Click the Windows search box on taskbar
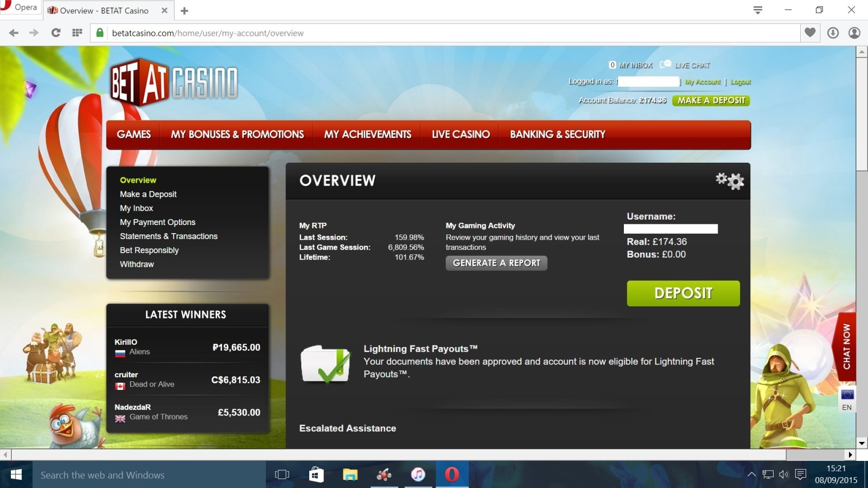The width and height of the screenshot is (868, 488). point(149,475)
